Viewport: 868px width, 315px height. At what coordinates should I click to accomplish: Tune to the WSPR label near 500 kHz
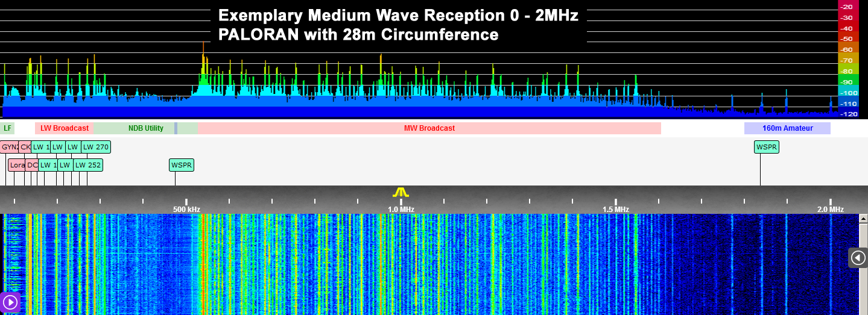coord(182,165)
